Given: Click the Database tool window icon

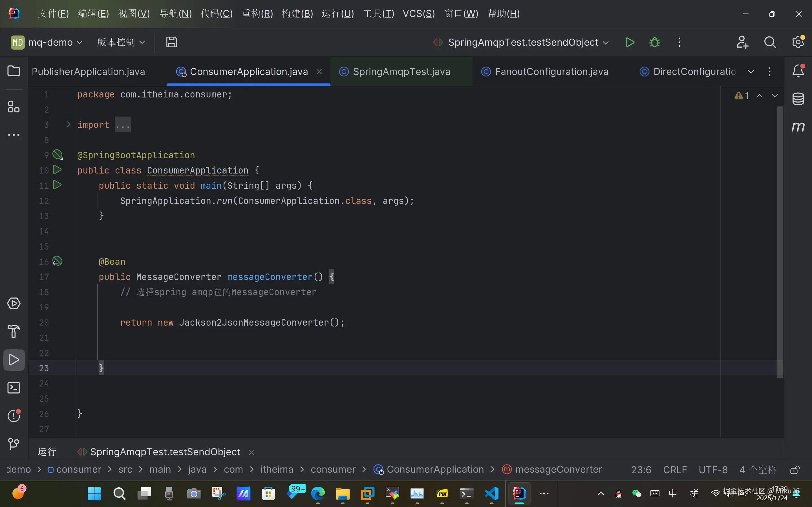Looking at the screenshot, I should pyautogui.click(x=798, y=99).
